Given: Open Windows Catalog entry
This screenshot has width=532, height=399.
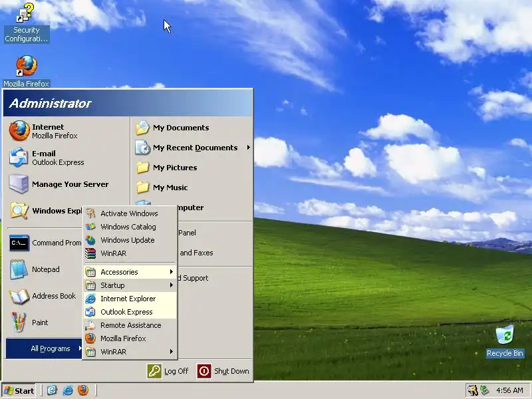Looking at the screenshot, I should tap(130, 227).
